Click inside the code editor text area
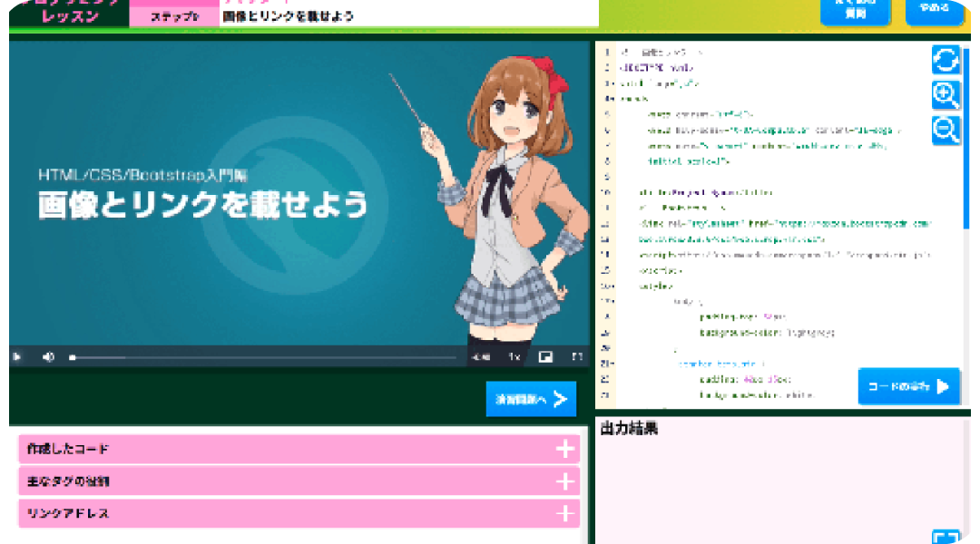This screenshot has height=544, width=980. [771, 272]
